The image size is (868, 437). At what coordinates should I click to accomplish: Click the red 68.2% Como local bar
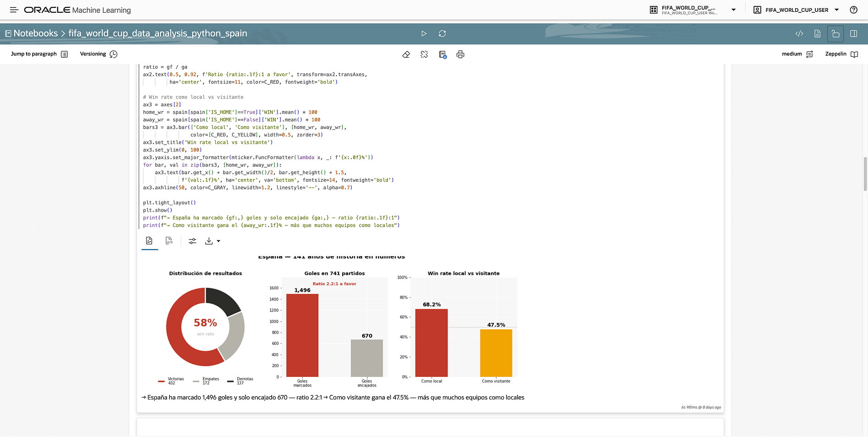coord(431,343)
